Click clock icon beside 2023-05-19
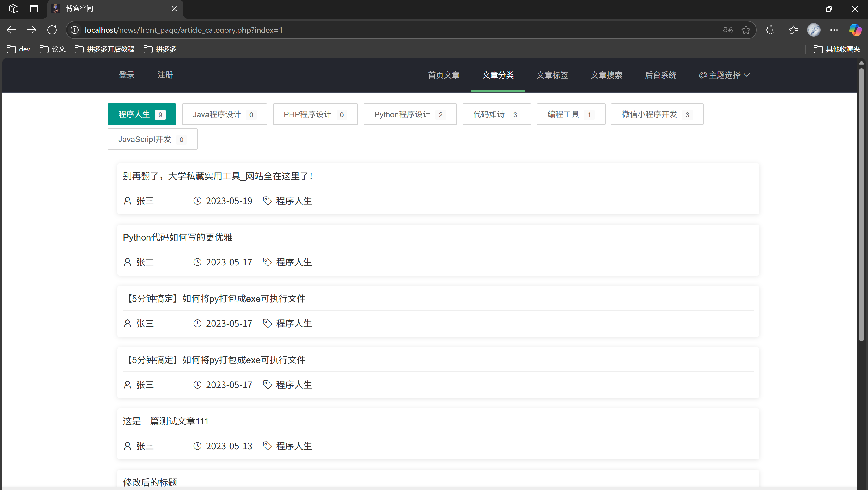The height and width of the screenshot is (490, 868). [x=197, y=201]
